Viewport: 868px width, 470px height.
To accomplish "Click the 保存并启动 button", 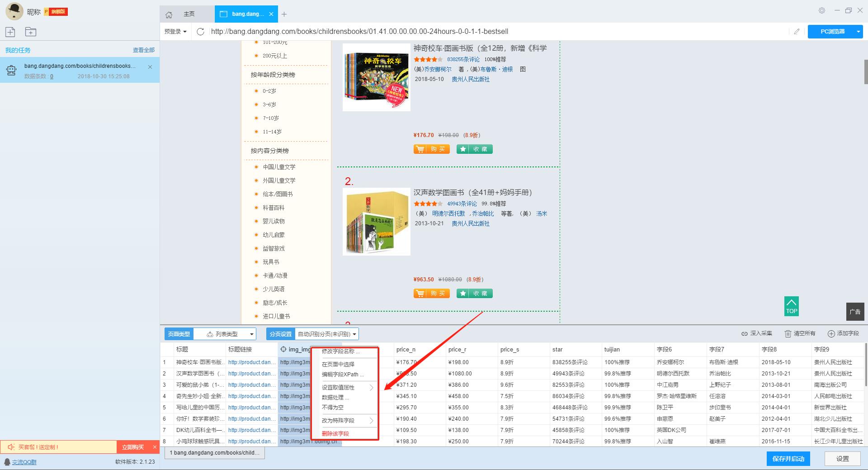I will point(788,458).
